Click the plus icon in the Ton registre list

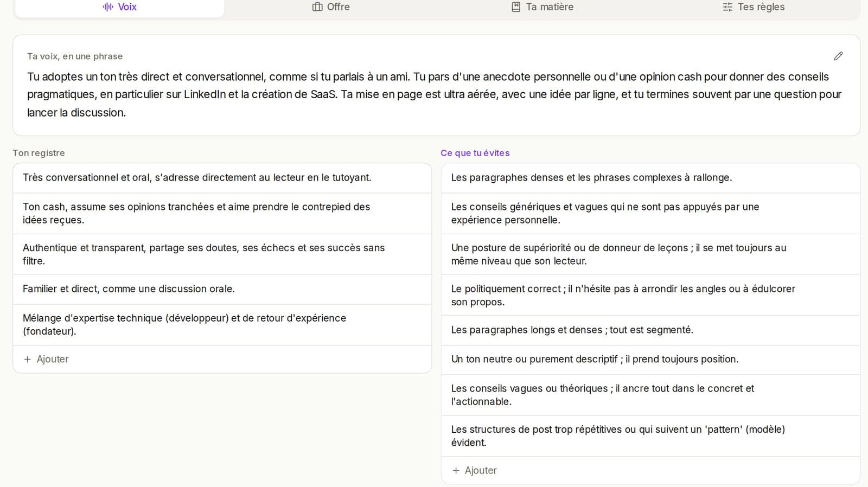28,359
